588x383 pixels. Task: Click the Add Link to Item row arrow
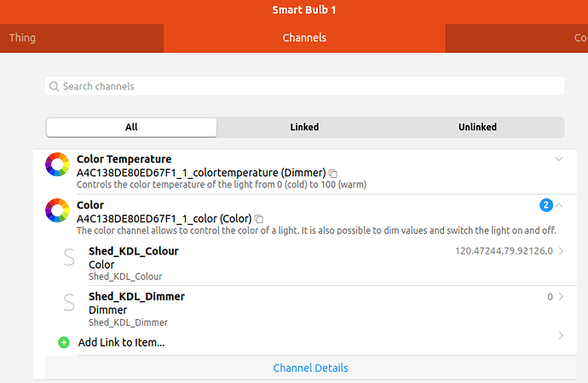coord(561,335)
